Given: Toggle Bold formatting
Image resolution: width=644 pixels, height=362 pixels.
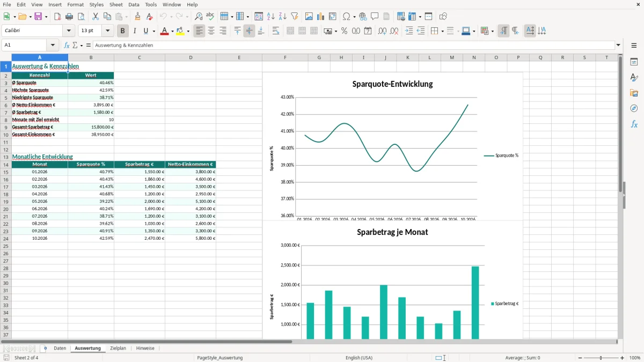Looking at the screenshot, I should point(122,31).
